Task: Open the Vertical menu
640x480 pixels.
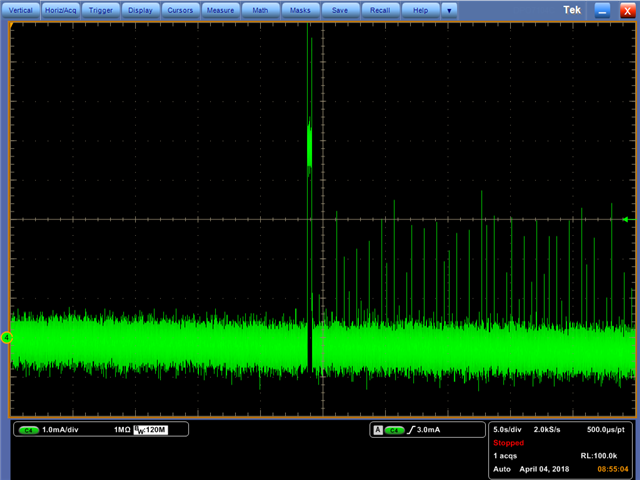Action: (x=20, y=10)
